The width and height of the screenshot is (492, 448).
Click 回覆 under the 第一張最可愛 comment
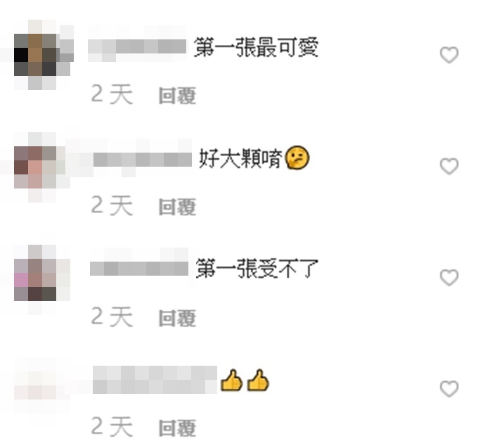pos(177,96)
